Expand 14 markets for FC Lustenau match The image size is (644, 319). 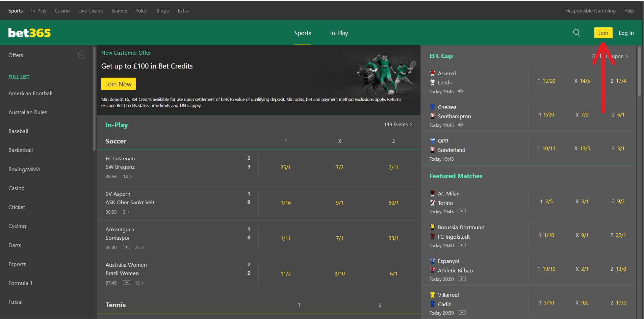127,177
